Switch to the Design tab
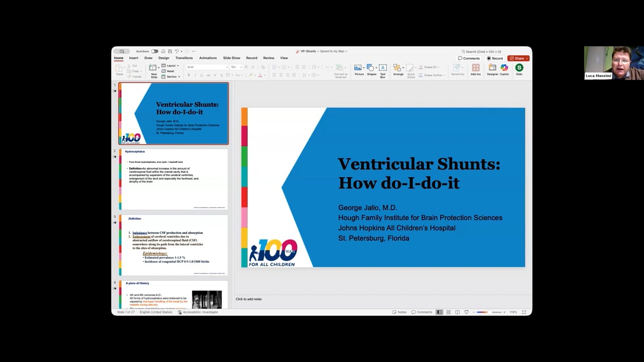Image resolution: width=644 pixels, height=362 pixels. pyautogui.click(x=164, y=58)
